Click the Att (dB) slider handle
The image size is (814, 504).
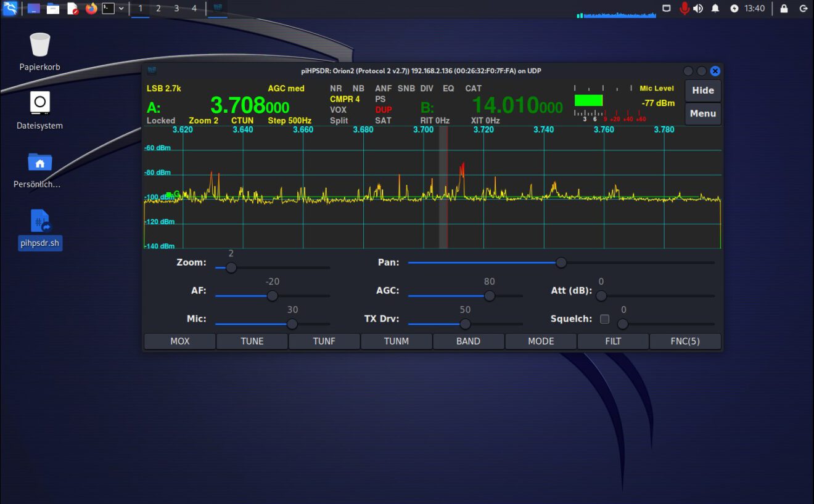(601, 296)
